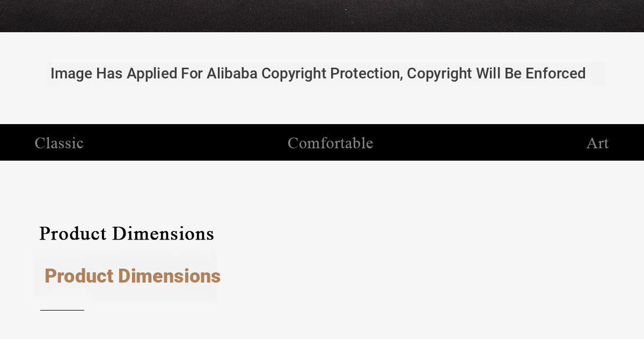Click the word "Will" in the copyright notice
The image size is (644, 339).
point(488,74)
